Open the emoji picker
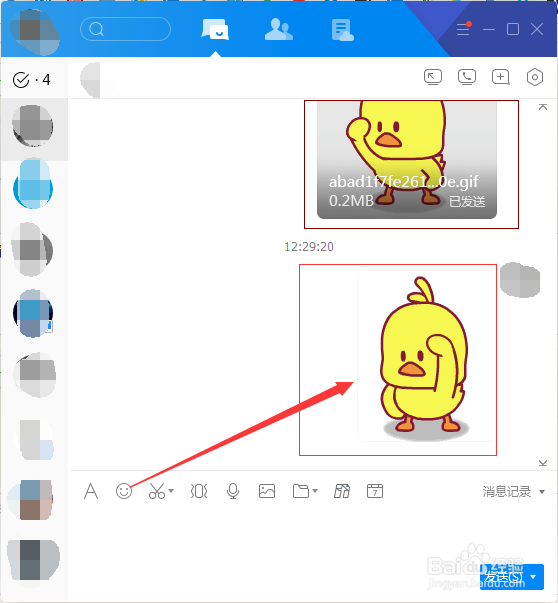558x603 pixels. (x=124, y=491)
